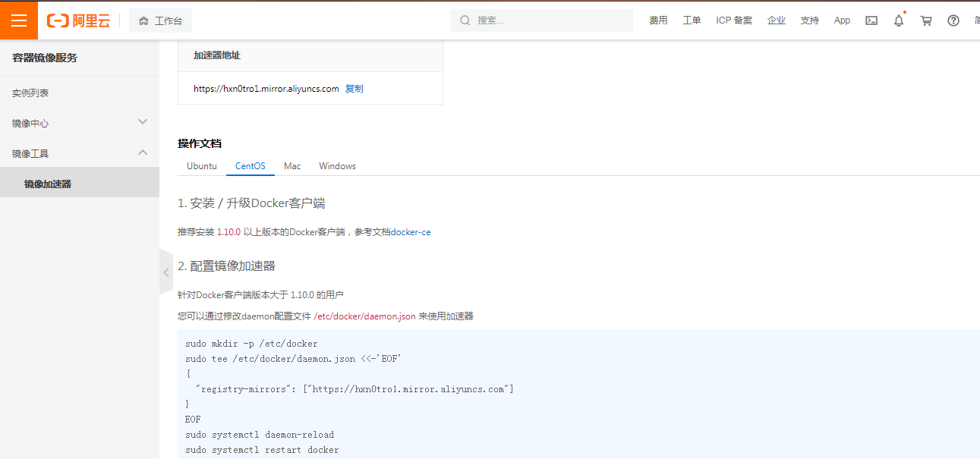
Task: Click the home icon beside 工作台
Action: pos(143,20)
